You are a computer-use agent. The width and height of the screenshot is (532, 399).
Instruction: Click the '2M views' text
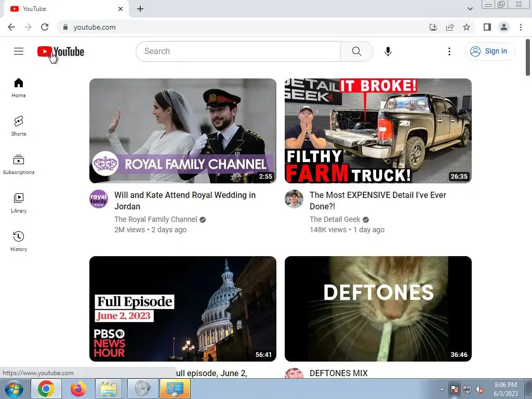coord(129,230)
